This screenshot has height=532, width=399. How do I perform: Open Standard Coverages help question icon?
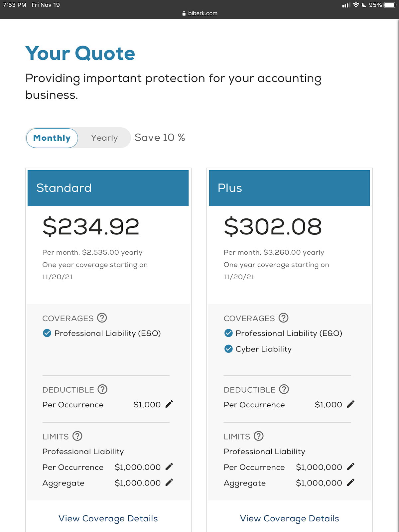tap(102, 318)
